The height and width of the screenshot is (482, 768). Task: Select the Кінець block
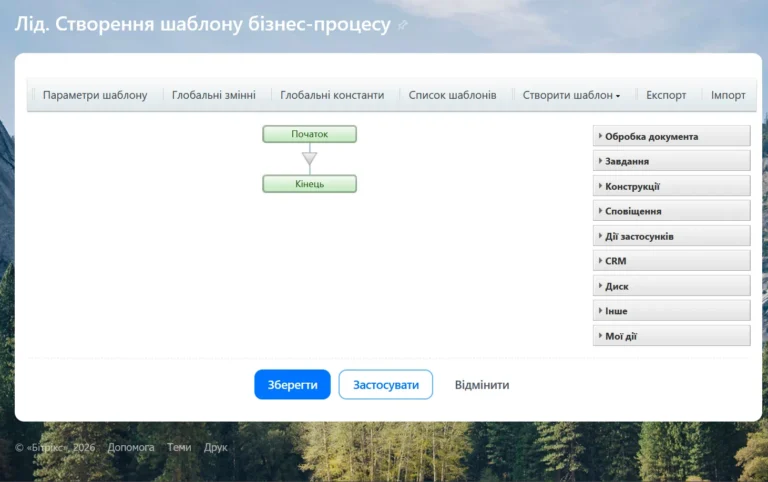[310, 184]
